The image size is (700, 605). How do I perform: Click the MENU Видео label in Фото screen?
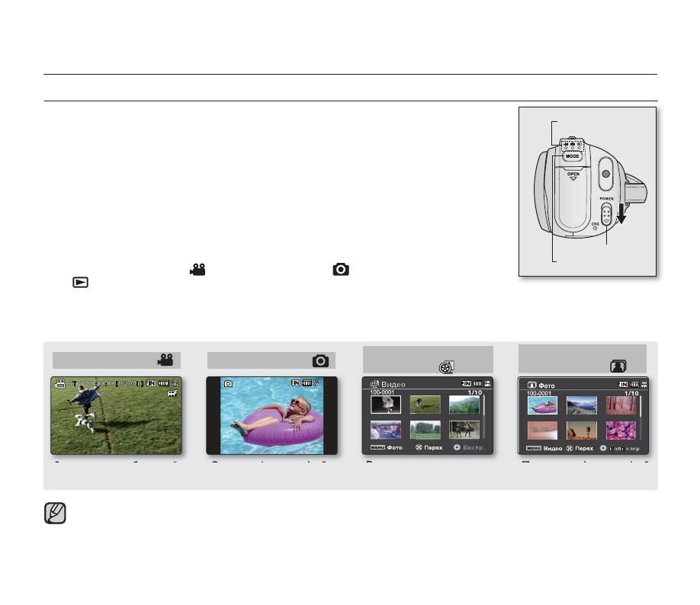(544, 448)
